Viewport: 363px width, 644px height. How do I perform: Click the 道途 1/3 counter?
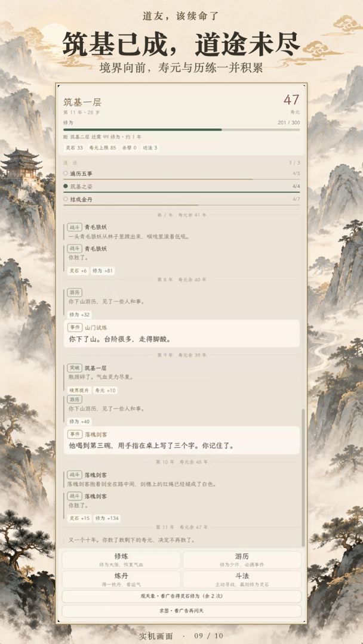tap(294, 163)
